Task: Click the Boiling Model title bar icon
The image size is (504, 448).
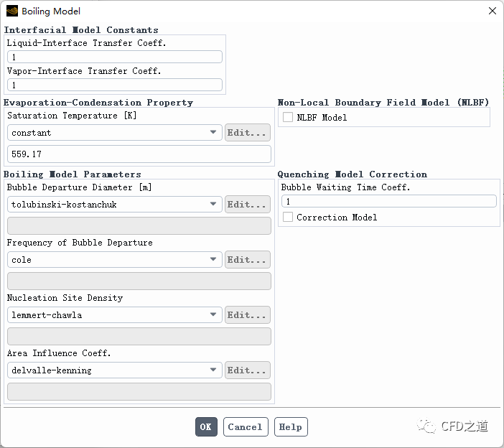Action: pyautogui.click(x=11, y=11)
